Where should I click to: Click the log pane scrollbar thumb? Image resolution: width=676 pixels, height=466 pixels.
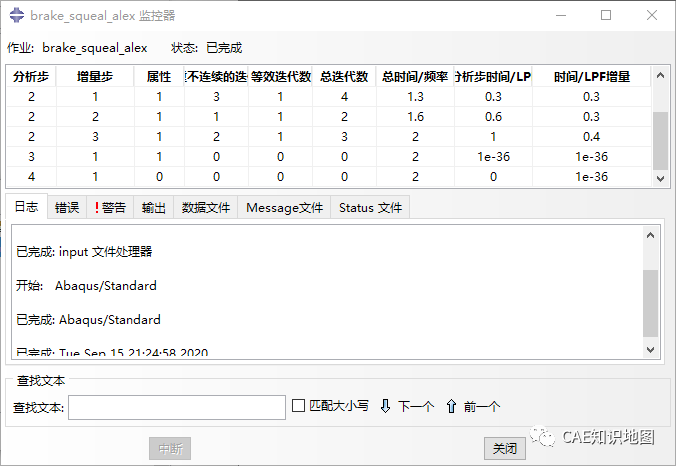coord(651,303)
